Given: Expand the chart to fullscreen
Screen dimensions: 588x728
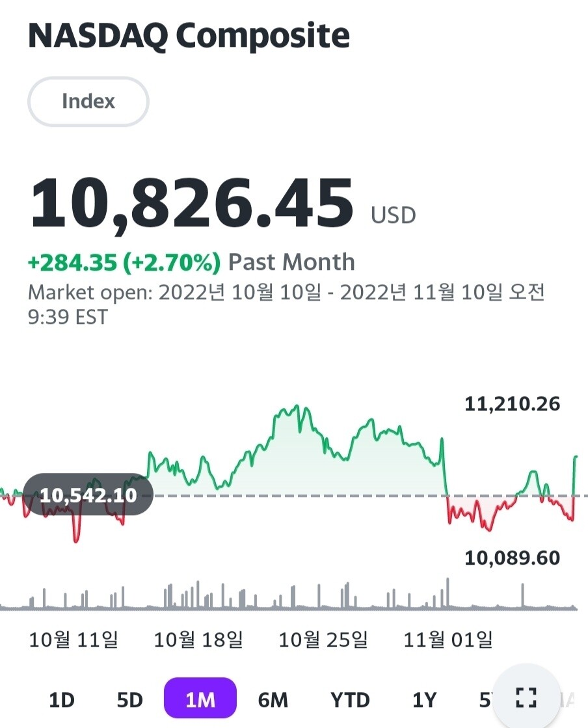Looking at the screenshot, I should (x=526, y=698).
